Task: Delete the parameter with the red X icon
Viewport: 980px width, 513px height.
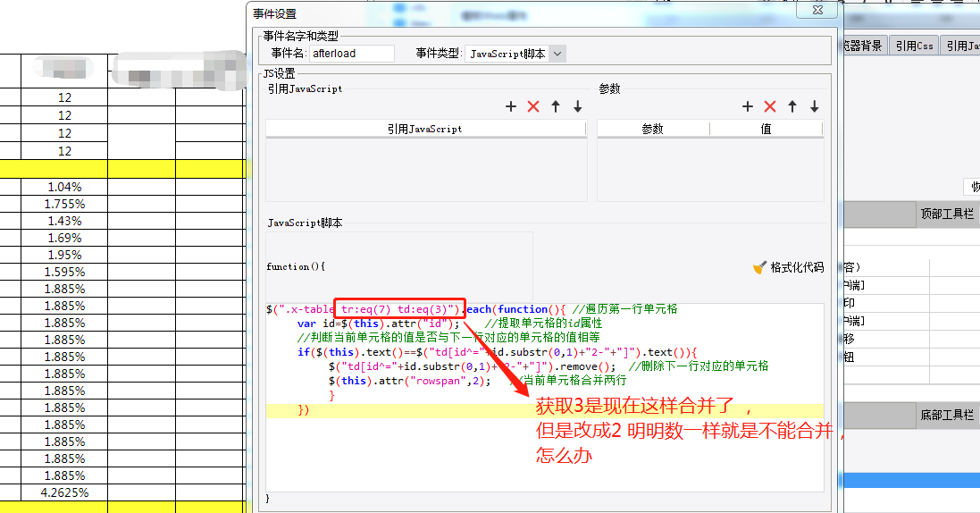Action: [770, 107]
